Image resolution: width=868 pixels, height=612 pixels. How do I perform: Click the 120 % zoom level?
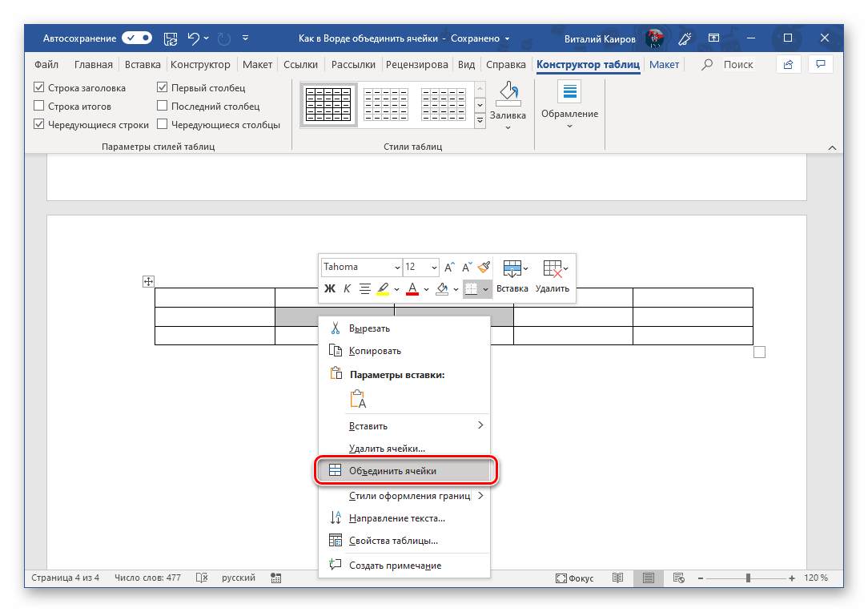[816, 578]
